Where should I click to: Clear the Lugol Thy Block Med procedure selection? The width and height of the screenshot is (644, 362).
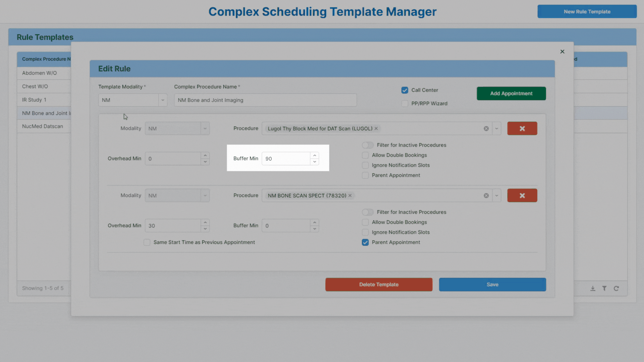pyautogui.click(x=486, y=128)
